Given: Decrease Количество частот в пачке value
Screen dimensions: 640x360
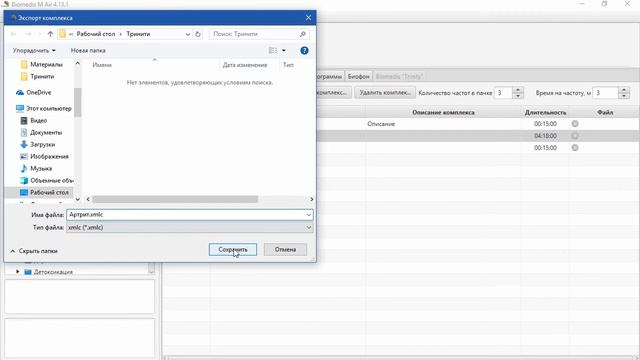Looking at the screenshot, I should pos(518,96).
